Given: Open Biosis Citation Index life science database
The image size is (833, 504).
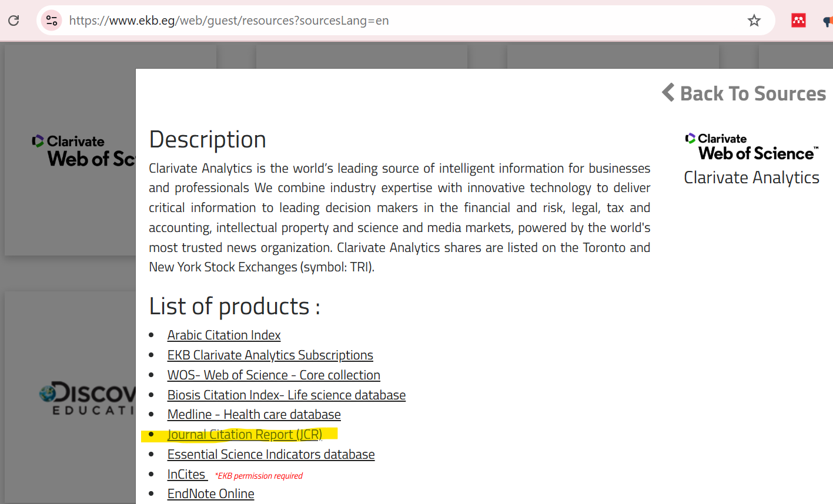Looking at the screenshot, I should tap(286, 395).
